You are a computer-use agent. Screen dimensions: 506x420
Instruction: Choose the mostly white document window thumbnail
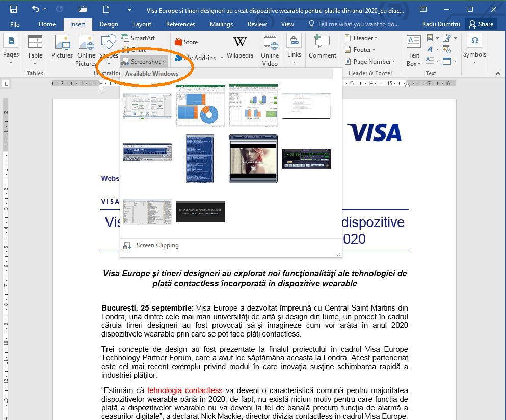306,106
